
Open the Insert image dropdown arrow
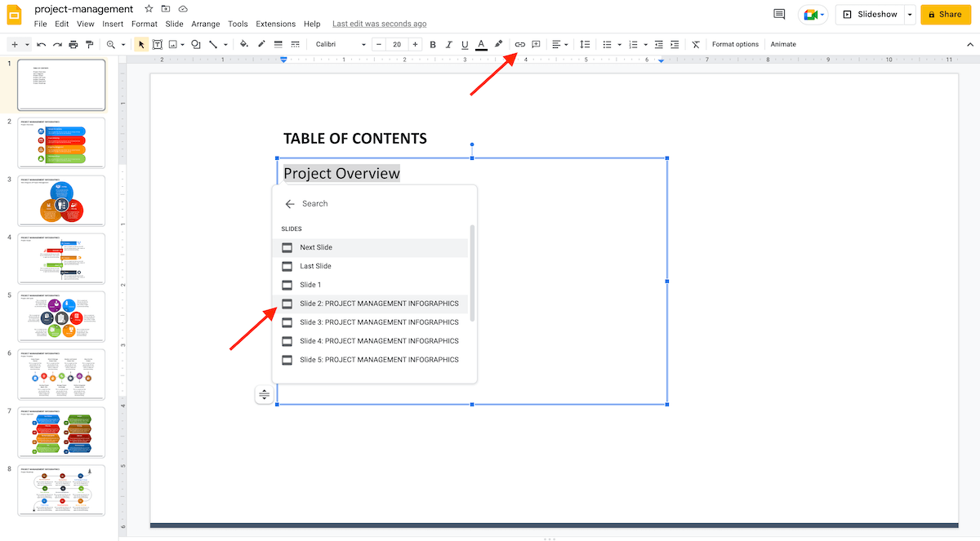[x=183, y=44]
